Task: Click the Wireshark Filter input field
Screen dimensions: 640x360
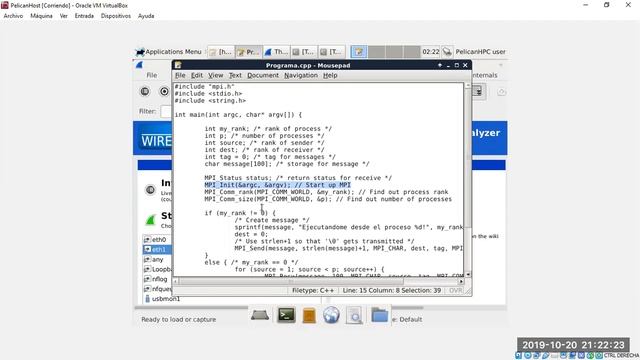Action: coord(166,111)
